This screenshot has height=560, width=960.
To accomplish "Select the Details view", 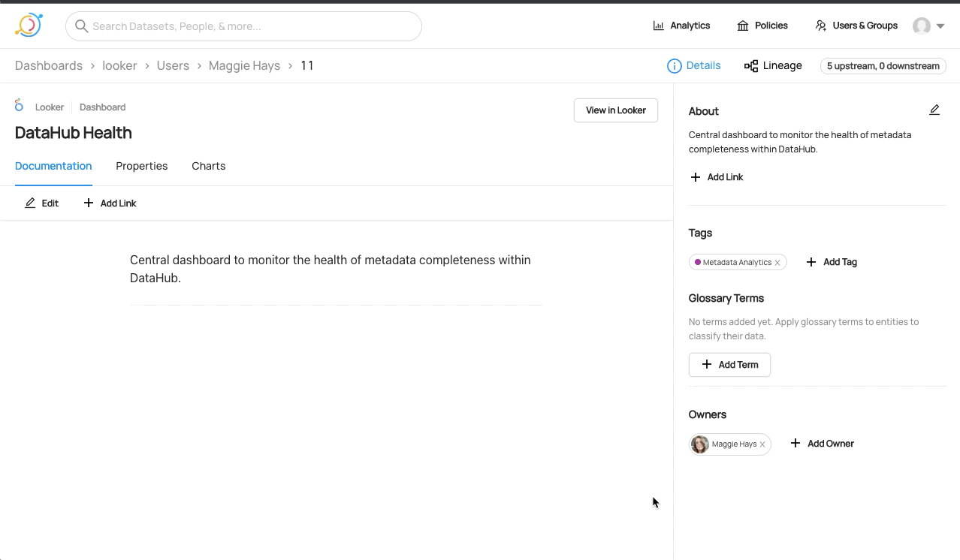I will pyautogui.click(x=694, y=66).
